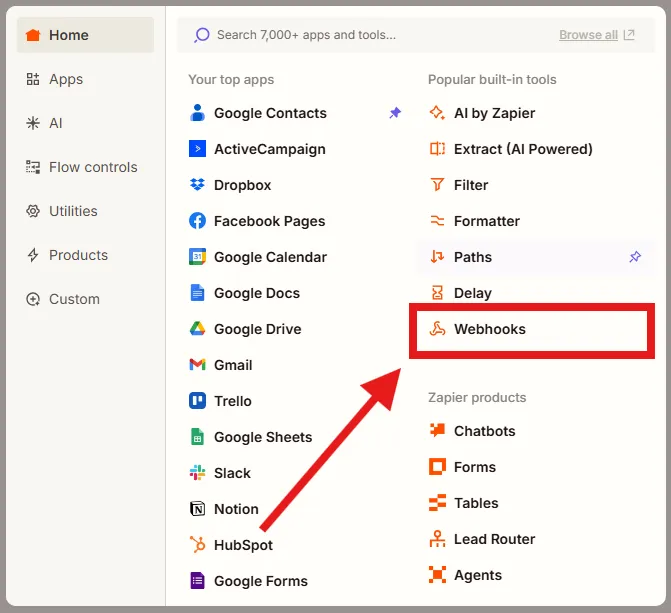
Task: Click the Forms square icon
Action: pyautogui.click(x=437, y=467)
